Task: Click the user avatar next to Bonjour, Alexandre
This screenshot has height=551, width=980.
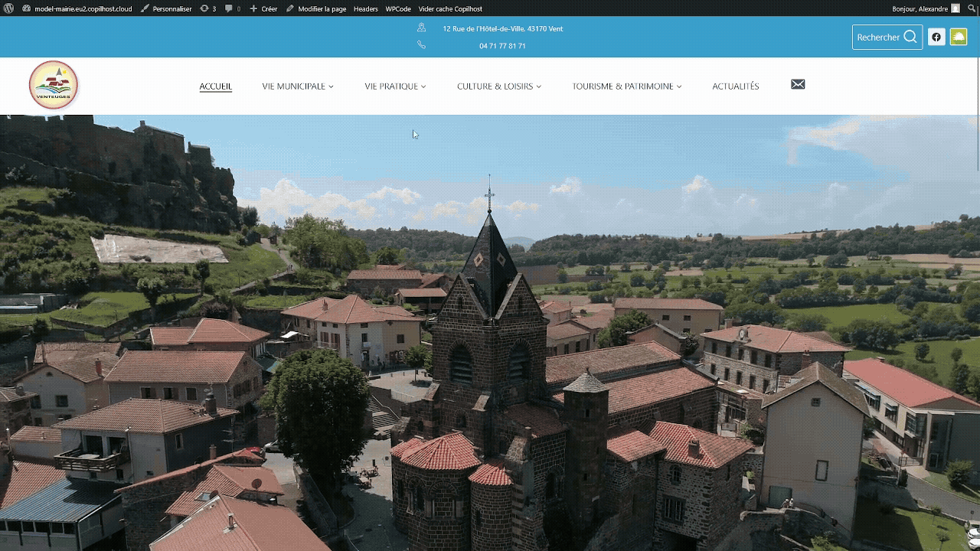Action: (x=955, y=8)
